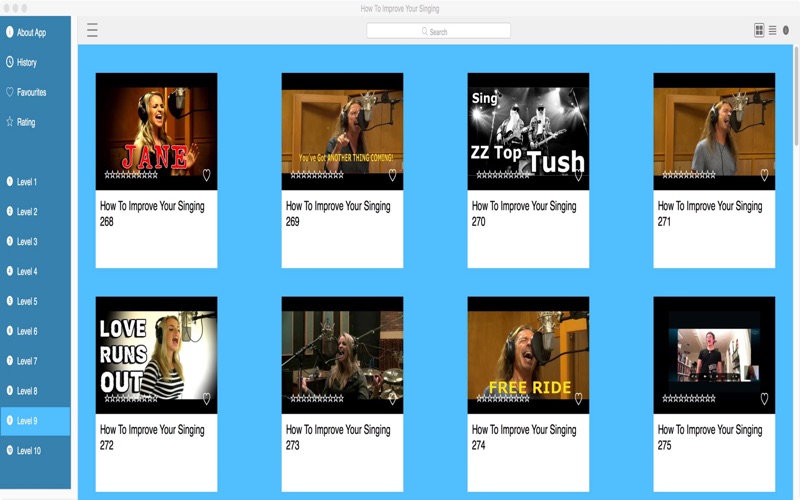Favourite video 274 with its heart icon
800x500 pixels.
click(578, 398)
